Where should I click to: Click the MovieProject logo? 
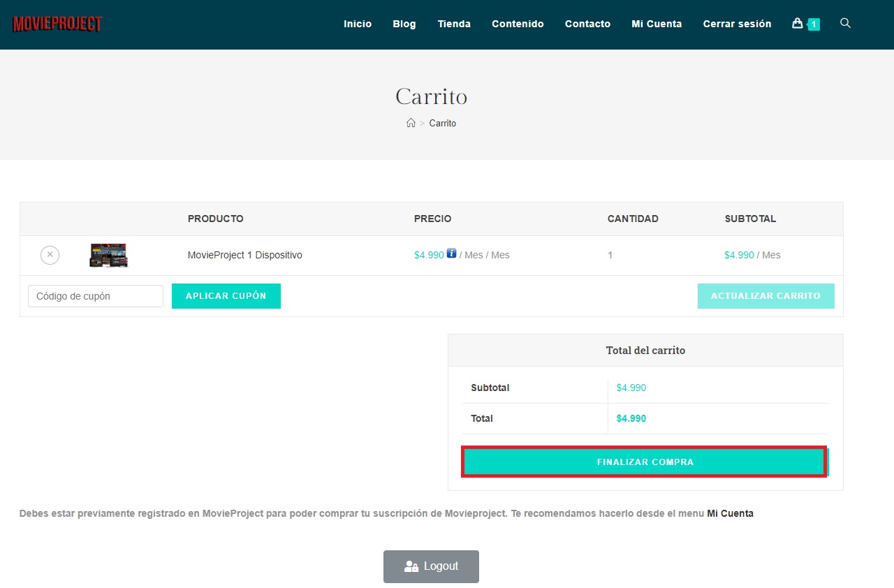(57, 24)
